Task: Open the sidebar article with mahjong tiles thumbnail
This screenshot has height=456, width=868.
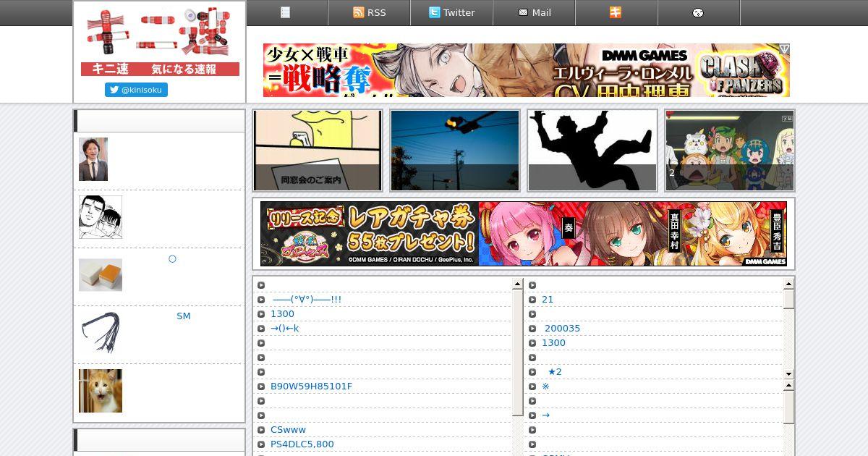Action: pyautogui.click(x=101, y=275)
